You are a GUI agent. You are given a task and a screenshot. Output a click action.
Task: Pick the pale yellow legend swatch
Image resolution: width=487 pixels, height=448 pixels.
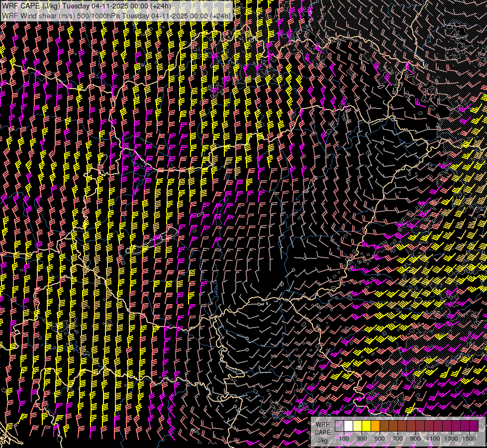(x=358, y=426)
